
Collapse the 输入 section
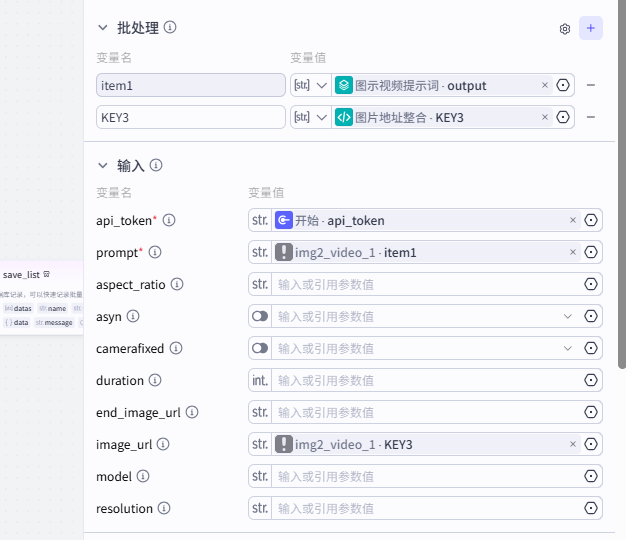(102, 165)
